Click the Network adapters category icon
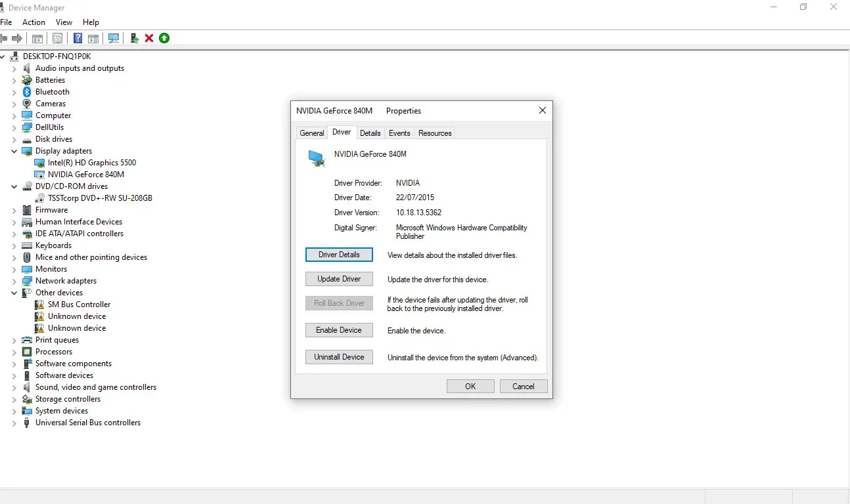The width and height of the screenshot is (850, 504). point(27,281)
